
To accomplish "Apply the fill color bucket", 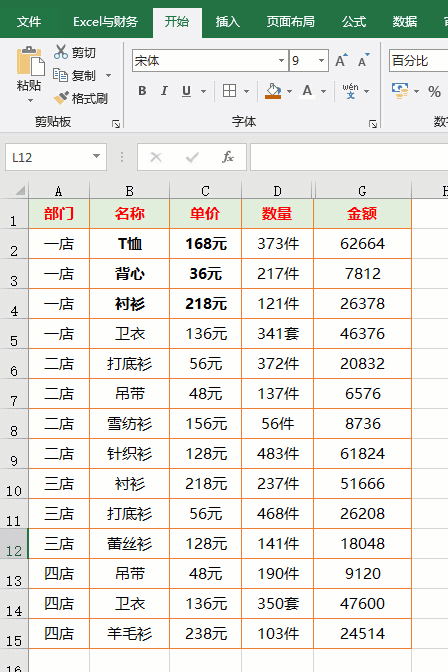I will [273, 91].
